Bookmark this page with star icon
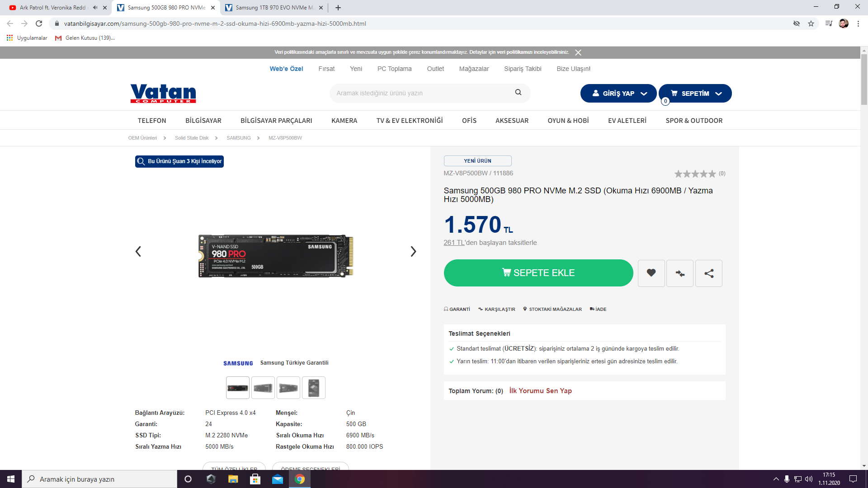Screen dimensions: 868x488 click(811, 23)
